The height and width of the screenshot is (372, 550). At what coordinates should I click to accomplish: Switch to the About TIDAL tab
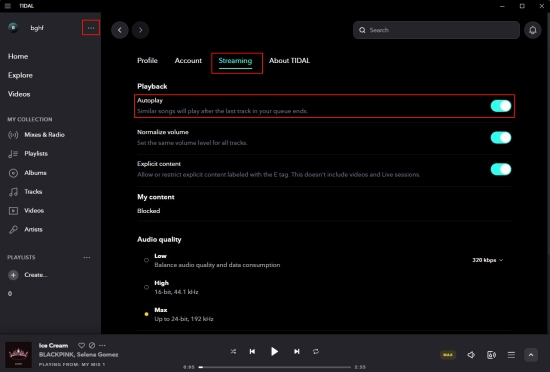pos(289,61)
